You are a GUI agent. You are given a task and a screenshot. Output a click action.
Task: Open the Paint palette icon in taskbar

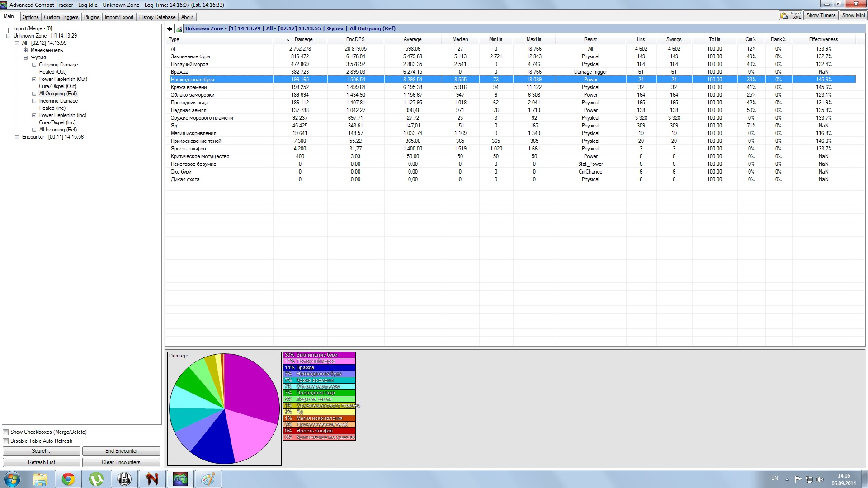(x=208, y=479)
